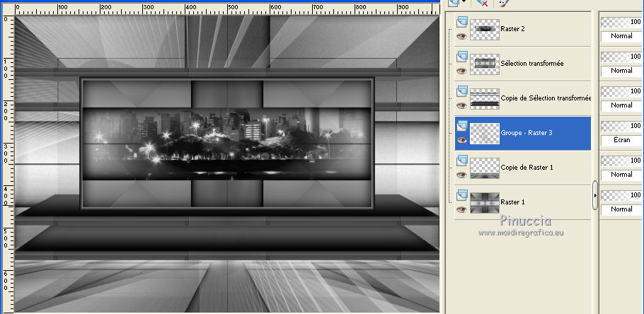
Task: Hide the Groupe - Raster 3 layer
Action: pos(462,140)
